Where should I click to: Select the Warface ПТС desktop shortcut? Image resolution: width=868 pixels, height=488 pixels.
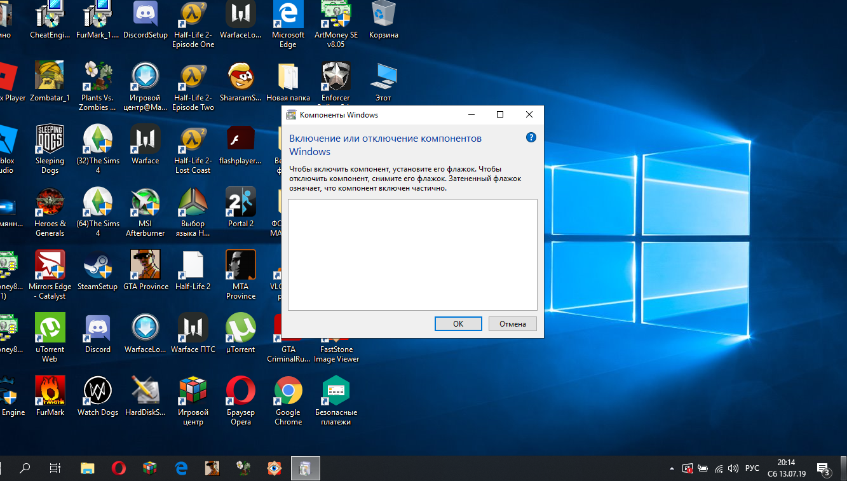coord(193,334)
